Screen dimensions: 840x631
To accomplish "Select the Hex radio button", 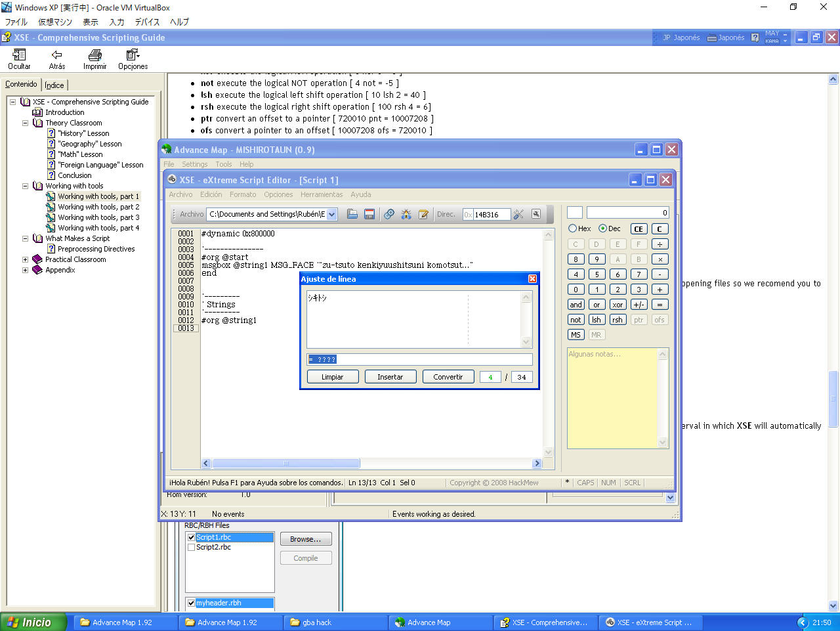I will click(573, 228).
